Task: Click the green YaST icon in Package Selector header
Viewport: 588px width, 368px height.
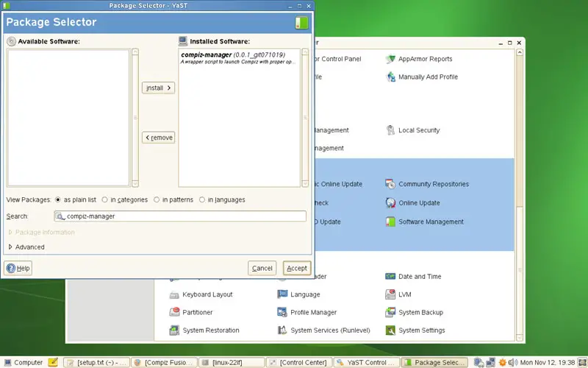Action: point(301,23)
